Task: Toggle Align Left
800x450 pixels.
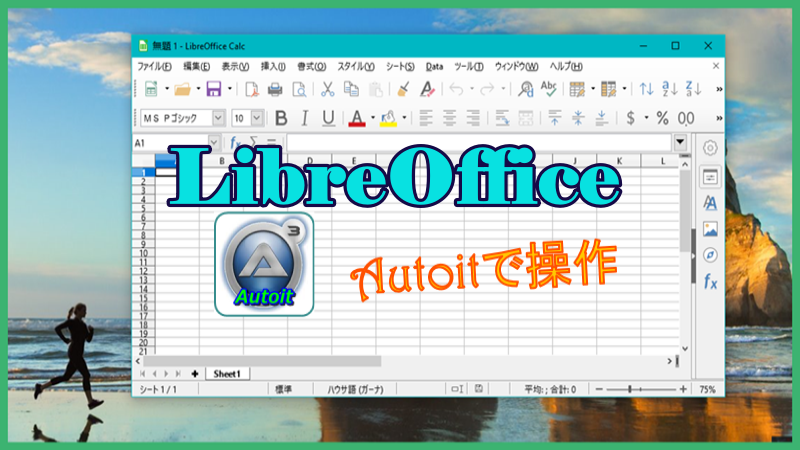Action: pyautogui.click(x=426, y=118)
